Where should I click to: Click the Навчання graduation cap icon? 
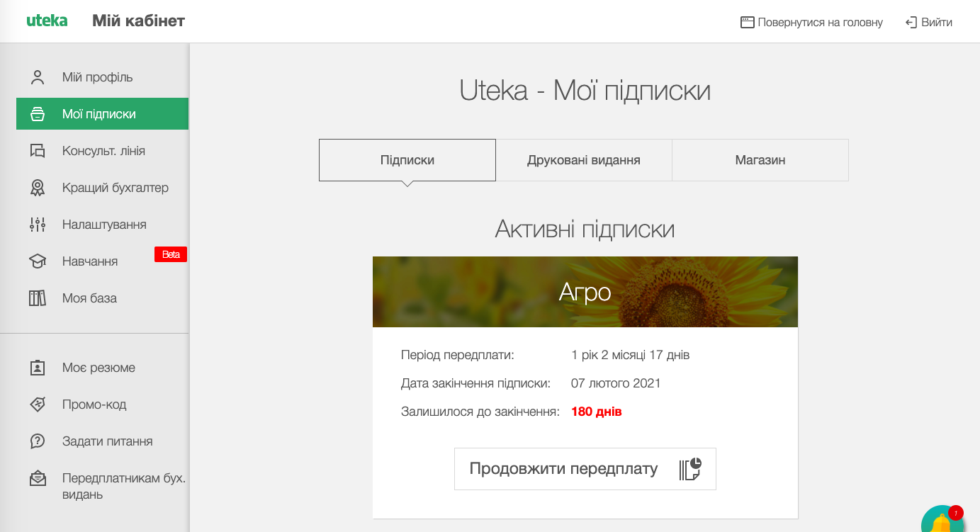tap(38, 261)
